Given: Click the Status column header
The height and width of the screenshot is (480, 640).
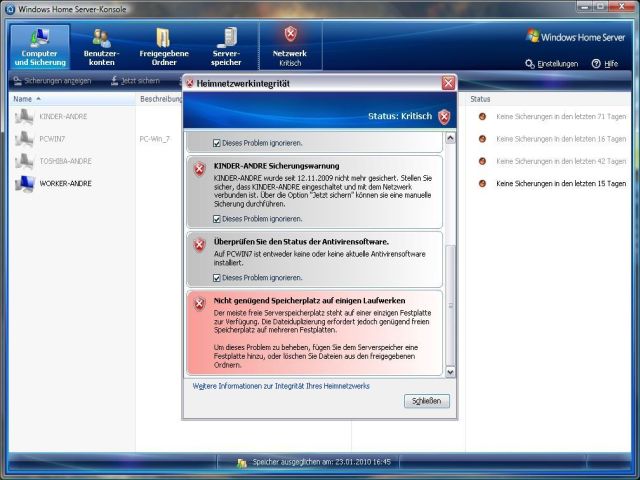Looking at the screenshot, I should (548, 99).
